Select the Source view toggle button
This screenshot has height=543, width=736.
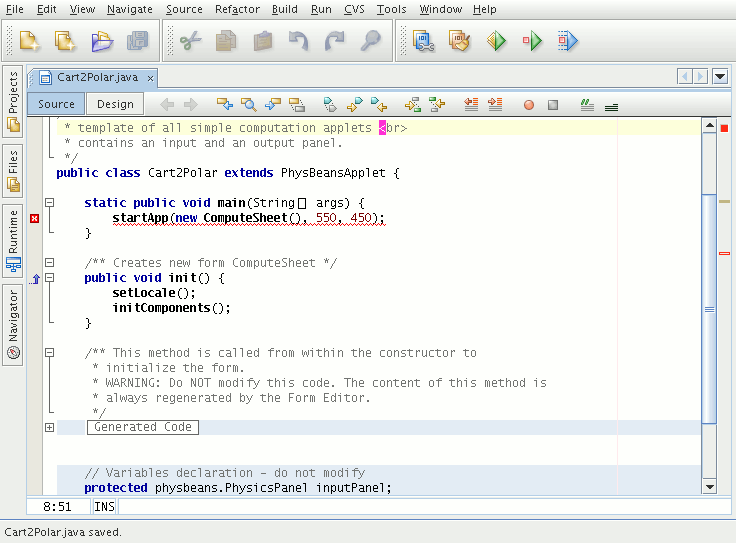(x=56, y=104)
